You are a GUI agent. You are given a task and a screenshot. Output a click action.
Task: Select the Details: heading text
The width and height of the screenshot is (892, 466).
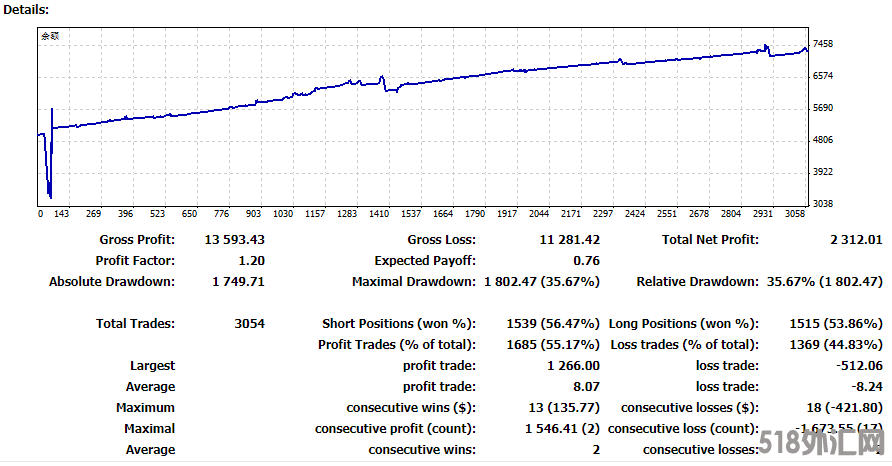[26, 10]
